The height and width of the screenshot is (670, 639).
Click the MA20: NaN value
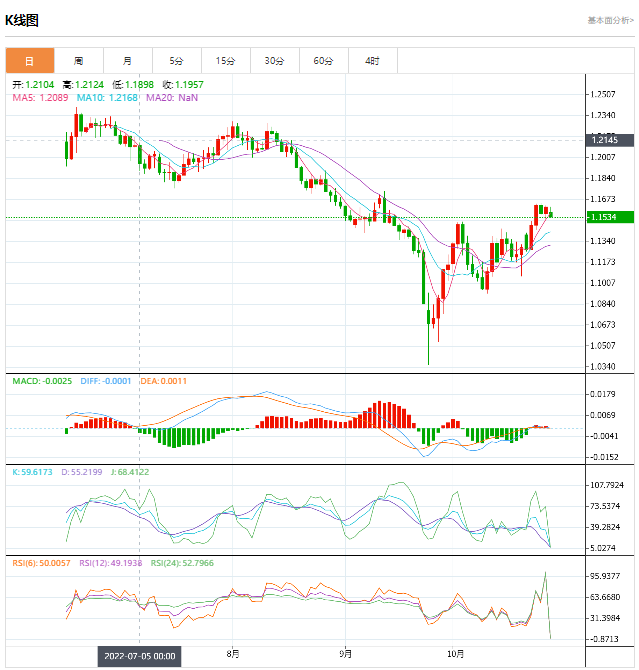tap(172, 98)
